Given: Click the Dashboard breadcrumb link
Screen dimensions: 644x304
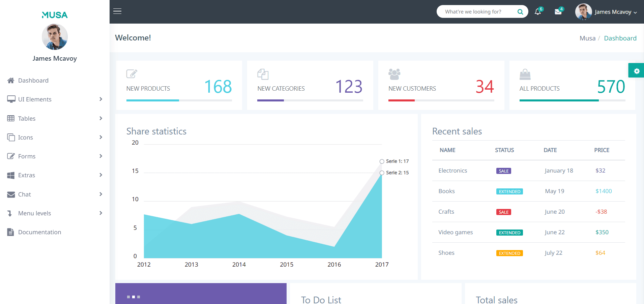Looking at the screenshot, I should (x=620, y=38).
